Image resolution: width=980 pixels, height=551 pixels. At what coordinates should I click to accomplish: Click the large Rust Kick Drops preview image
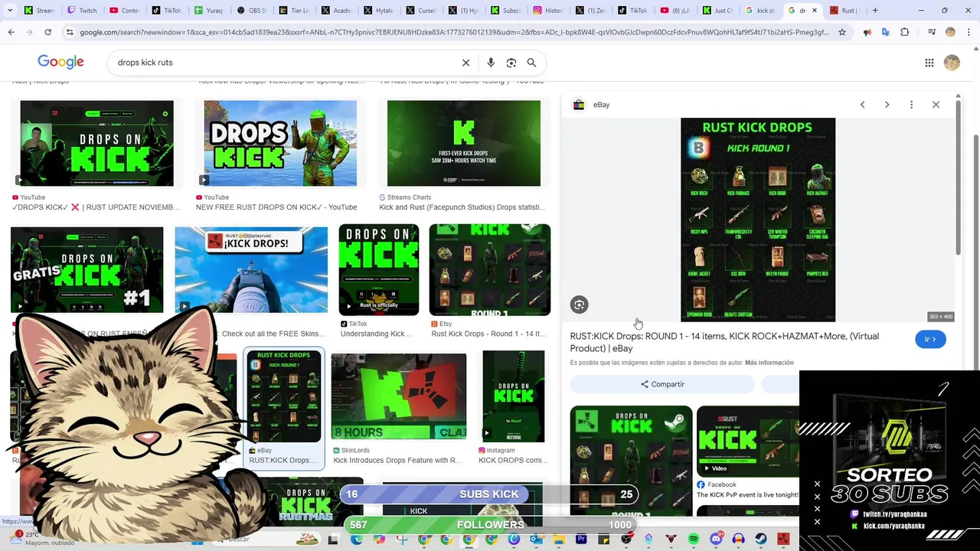[x=758, y=220]
